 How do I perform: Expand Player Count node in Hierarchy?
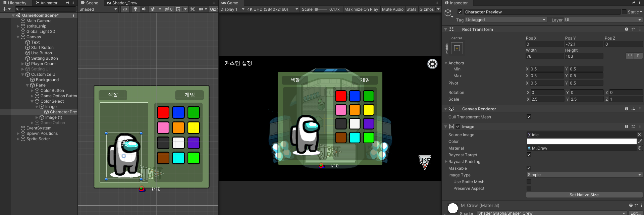click(x=23, y=64)
